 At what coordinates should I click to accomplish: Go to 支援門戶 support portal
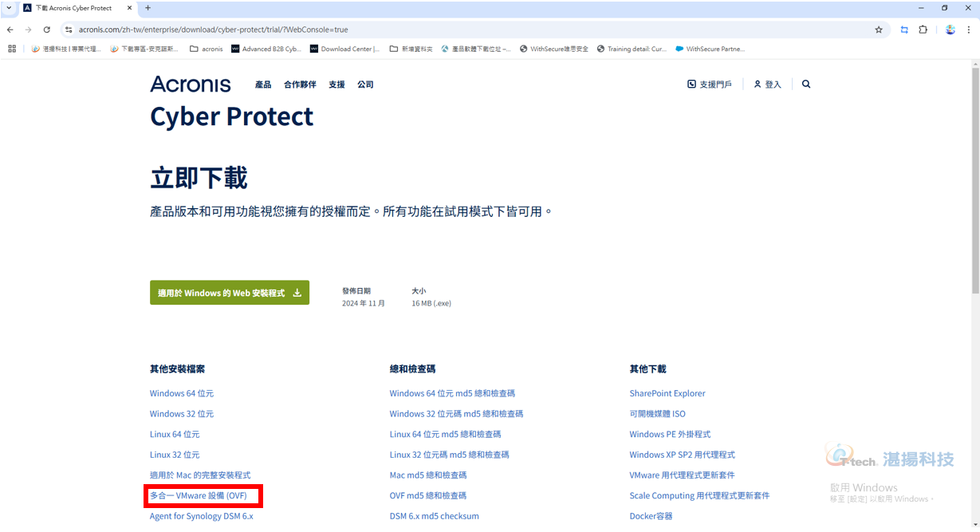710,85
